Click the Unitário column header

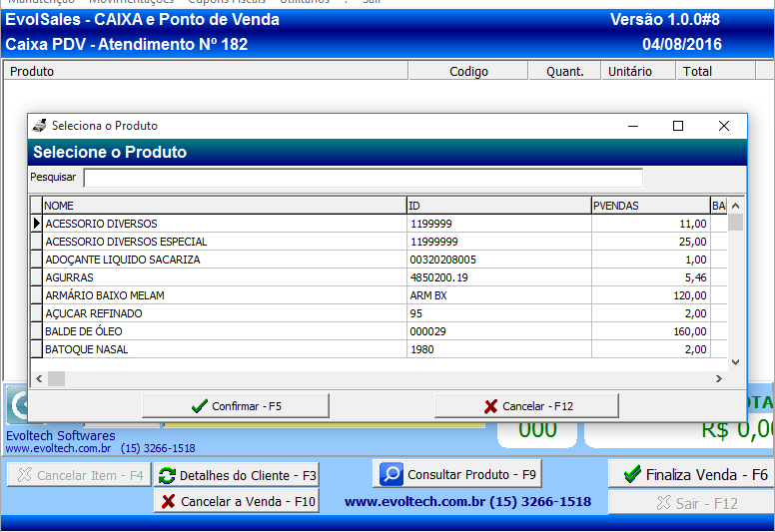click(638, 71)
